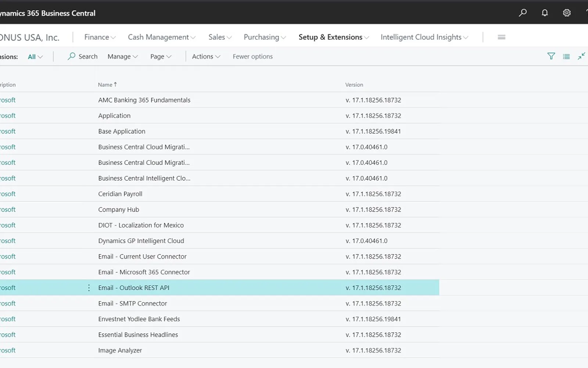588x368 pixels.
Task: Click Fewer options
Action: click(x=253, y=56)
